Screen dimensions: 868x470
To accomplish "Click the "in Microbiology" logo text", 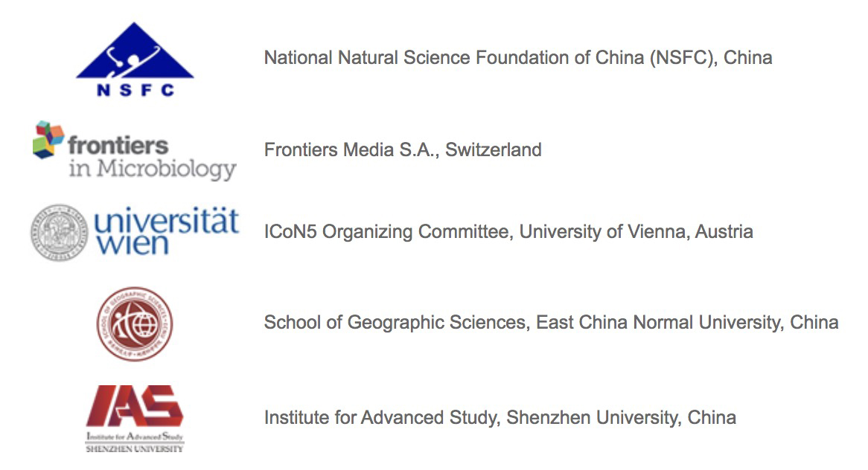I will pyautogui.click(x=153, y=169).
